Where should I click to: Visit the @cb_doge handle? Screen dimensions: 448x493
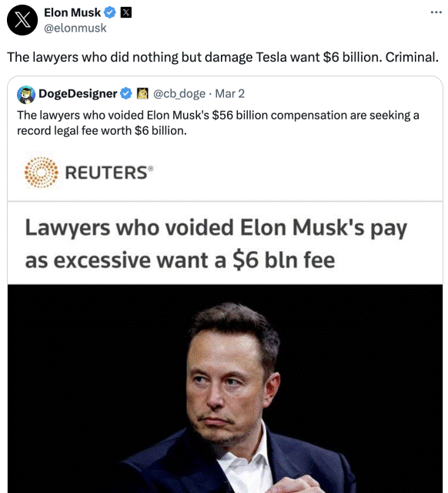[179, 94]
